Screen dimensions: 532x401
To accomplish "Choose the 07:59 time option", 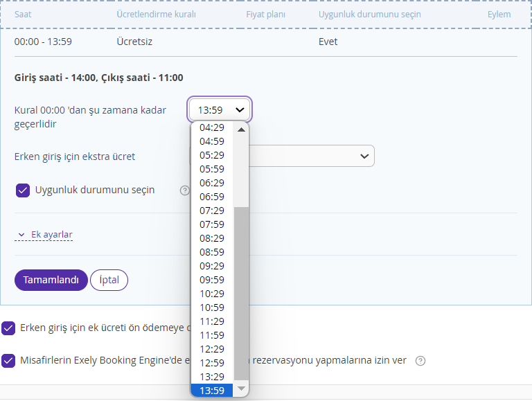I will pyautogui.click(x=212, y=224).
